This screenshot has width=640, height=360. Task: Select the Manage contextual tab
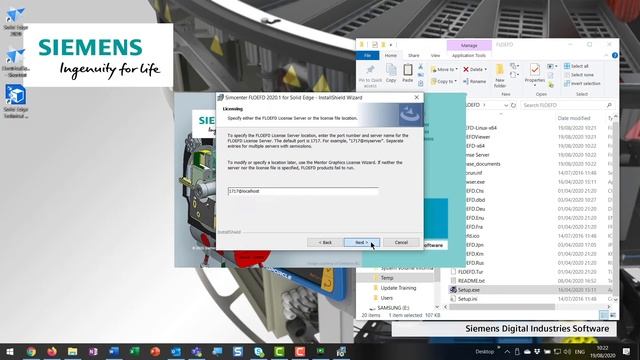(x=469, y=45)
